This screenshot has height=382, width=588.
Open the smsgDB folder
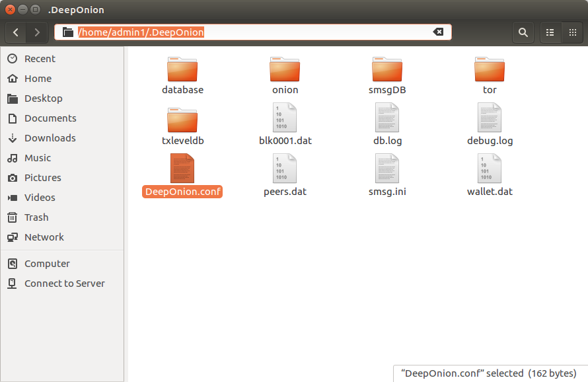pos(387,69)
